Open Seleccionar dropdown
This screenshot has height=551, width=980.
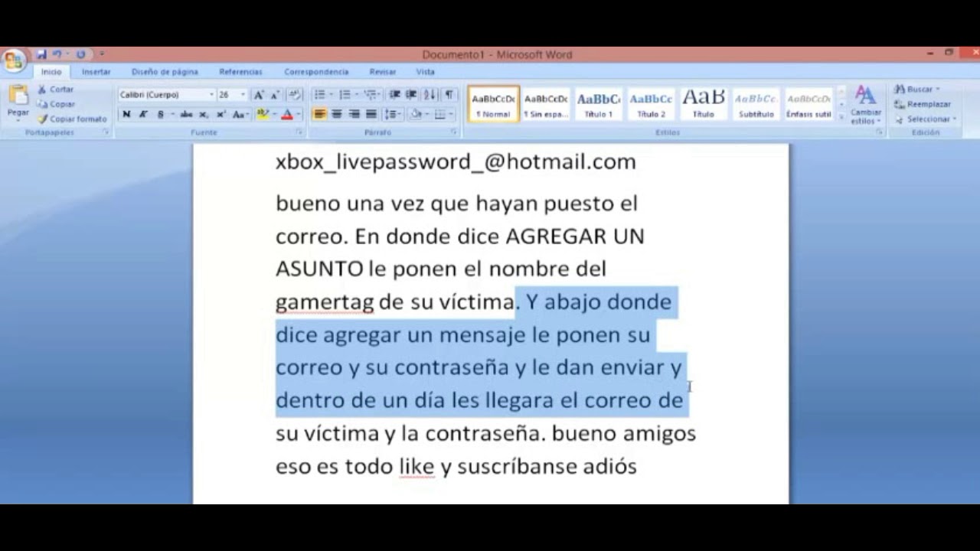coord(926,119)
